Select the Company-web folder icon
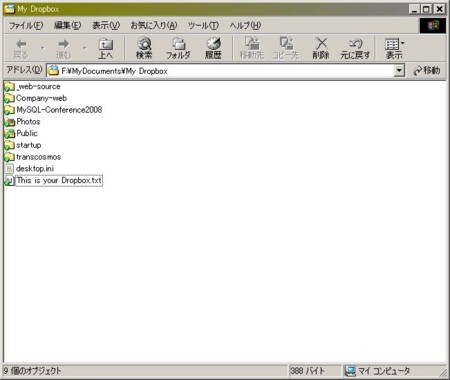Screen dimensions: 450x380 pyautogui.click(x=9, y=98)
